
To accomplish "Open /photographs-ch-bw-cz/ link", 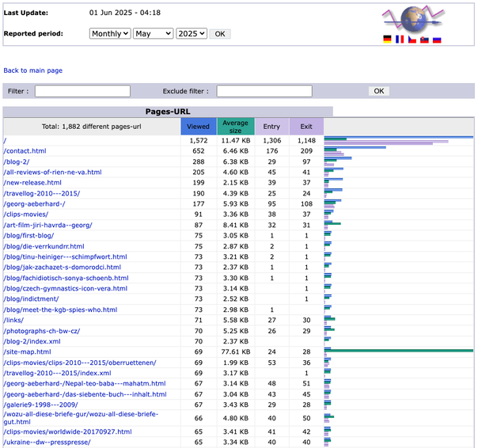I will [42, 331].
